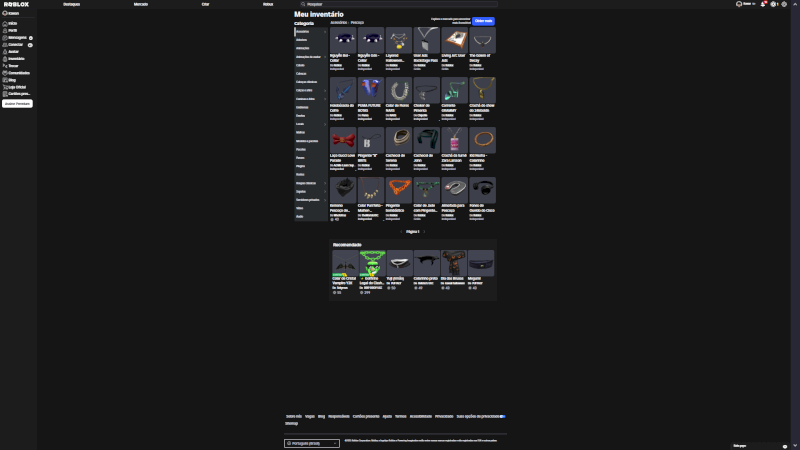The image size is (800, 450).
Task: Open the sidebar Blog icon
Action: (x=5, y=80)
